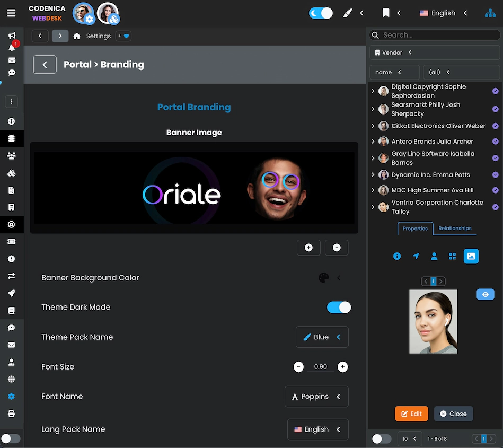The image size is (503, 448).
Task: Open the Banner Background Color palette
Action: click(324, 277)
